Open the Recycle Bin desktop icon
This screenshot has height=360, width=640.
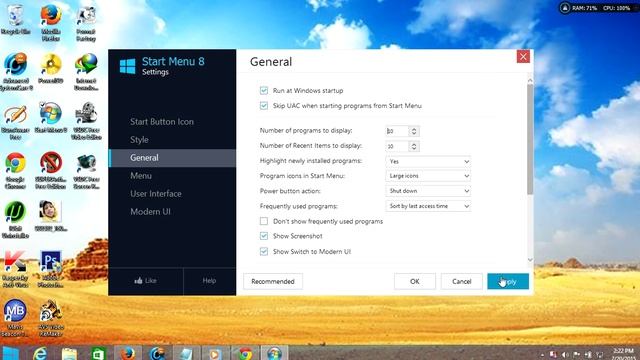click(16, 20)
